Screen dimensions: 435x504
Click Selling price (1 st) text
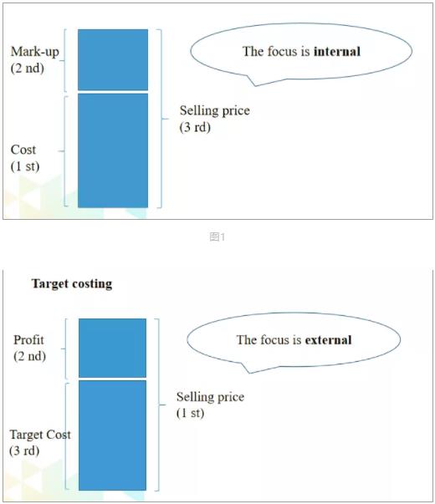coord(210,405)
